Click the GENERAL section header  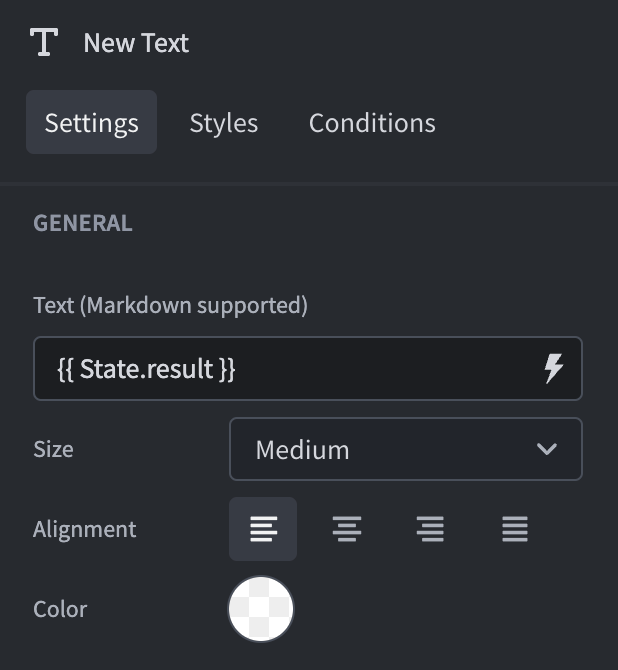(x=83, y=223)
